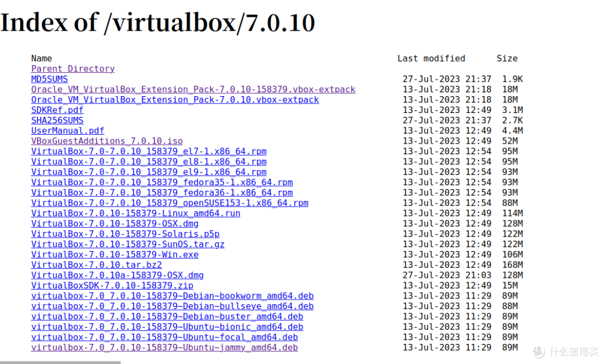Download VirtualBox-7.0.10-158379-OSX.dmg

(115, 224)
